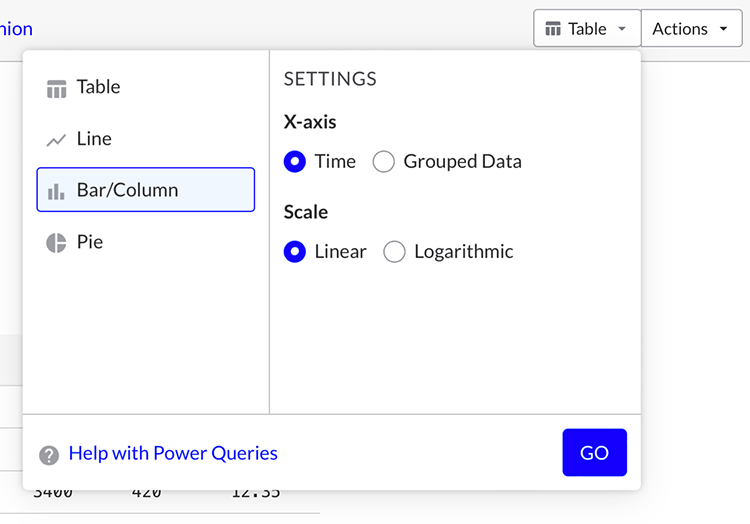Click the Pie chart icon
Viewport: 750px width, 524px height.
[56, 243]
